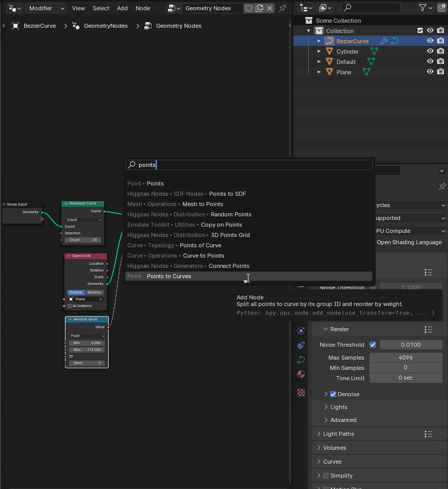Click the mesh data icon beside Plane
Screen dimensions: 448x489
367,72
